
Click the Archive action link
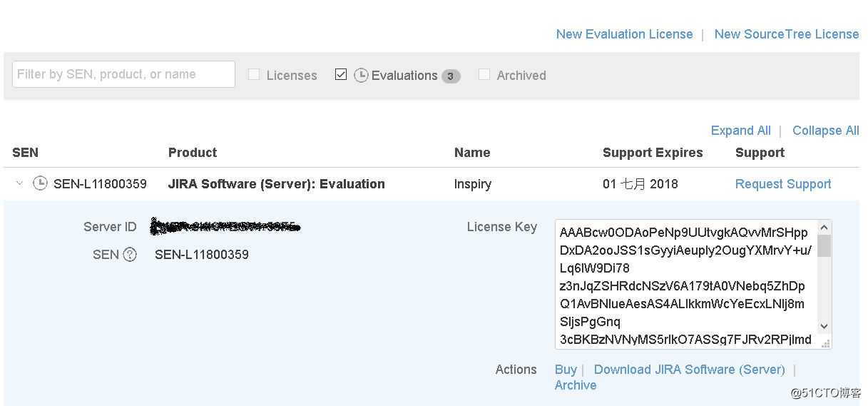[576, 385]
